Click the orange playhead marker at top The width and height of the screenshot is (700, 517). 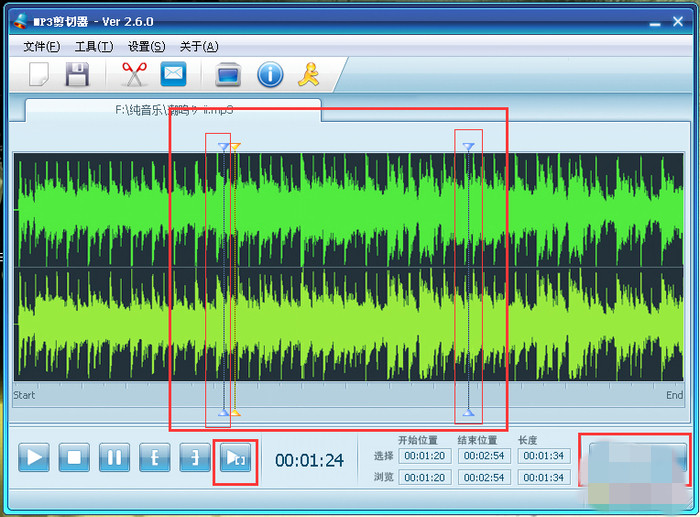click(x=236, y=146)
